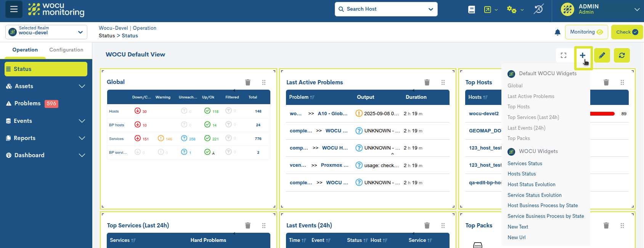Toggle the Monitoring eye button

pyautogui.click(x=586, y=32)
